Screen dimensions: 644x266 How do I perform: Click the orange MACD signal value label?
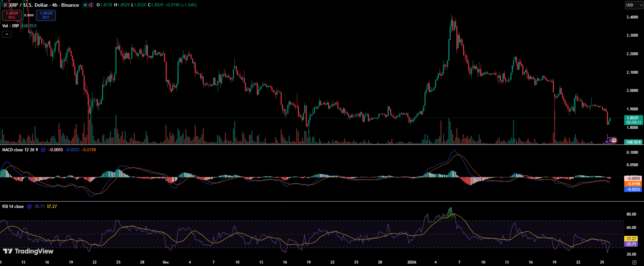click(x=633, y=184)
